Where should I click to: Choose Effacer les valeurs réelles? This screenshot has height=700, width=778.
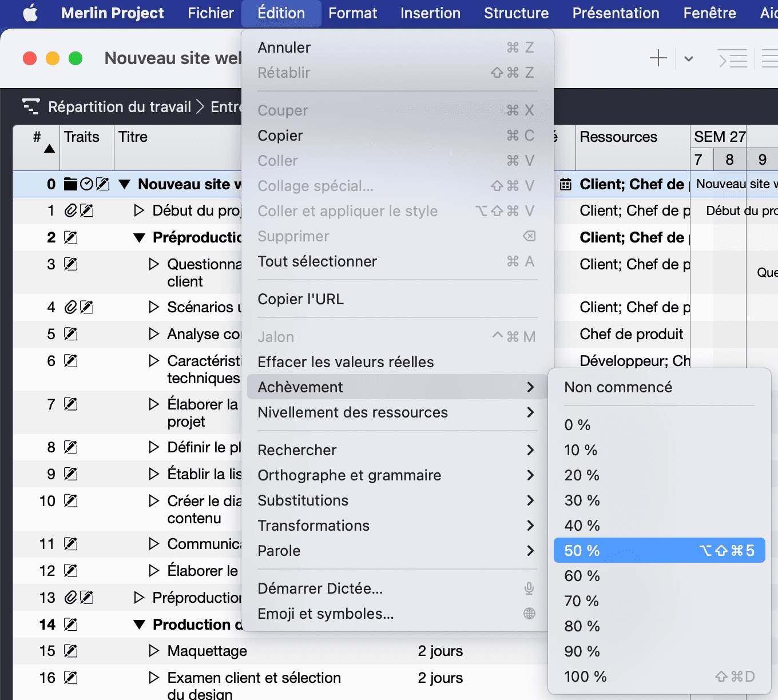pyautogui.click(x=346, y=361)
